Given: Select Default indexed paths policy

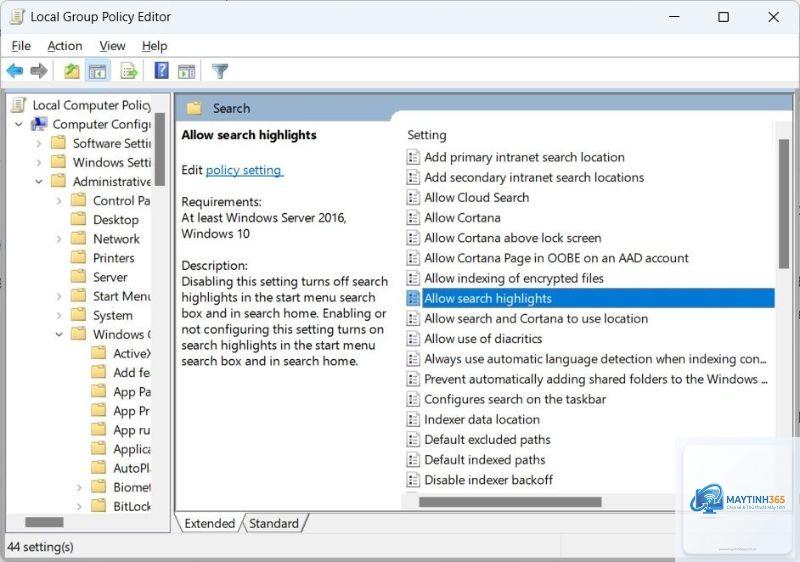Looking at the screenshot, I should coord(484,459).
